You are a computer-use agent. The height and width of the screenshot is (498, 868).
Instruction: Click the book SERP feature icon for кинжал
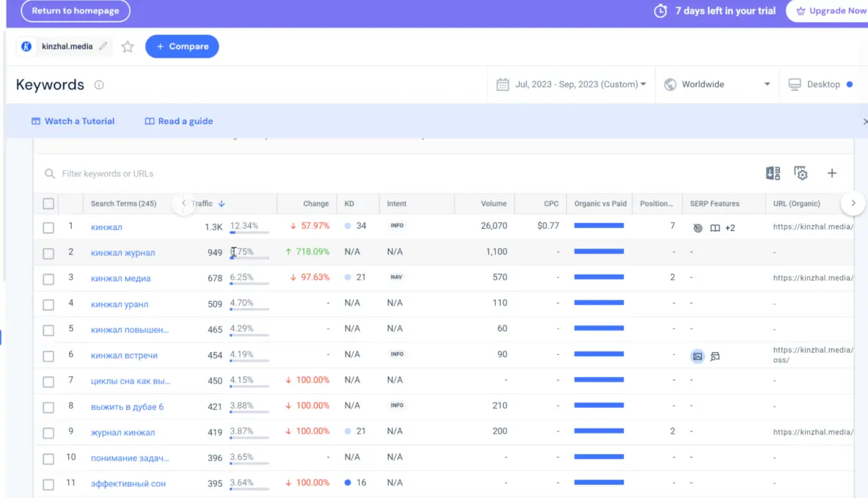[x=715, y=228]
